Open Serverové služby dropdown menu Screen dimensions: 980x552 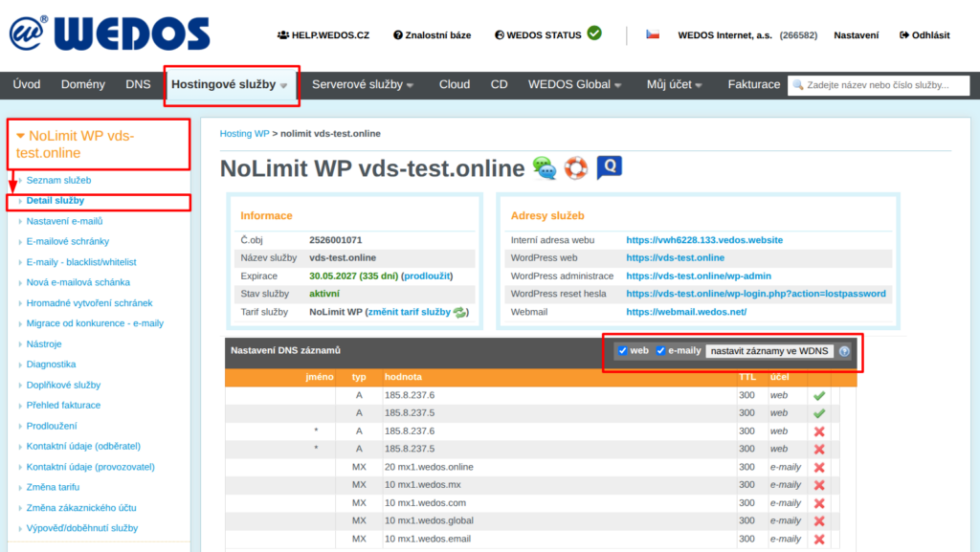[x=363, y=84]
